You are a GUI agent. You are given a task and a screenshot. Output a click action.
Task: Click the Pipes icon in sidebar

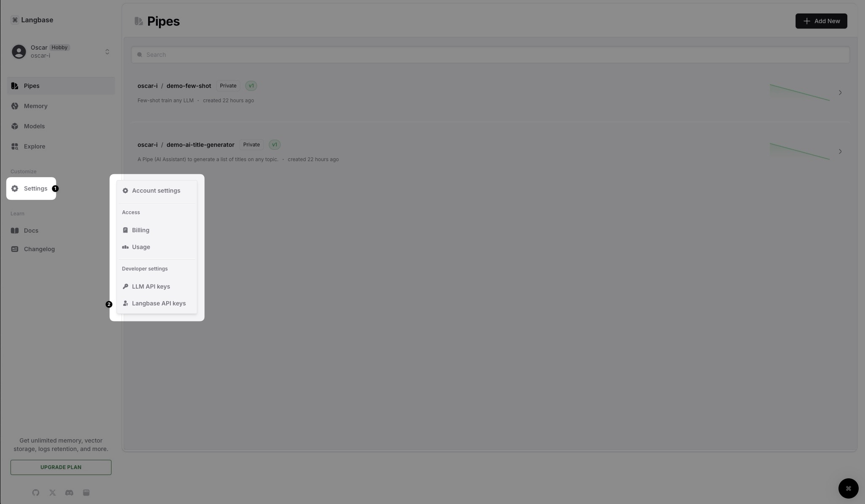coord(14,86)
